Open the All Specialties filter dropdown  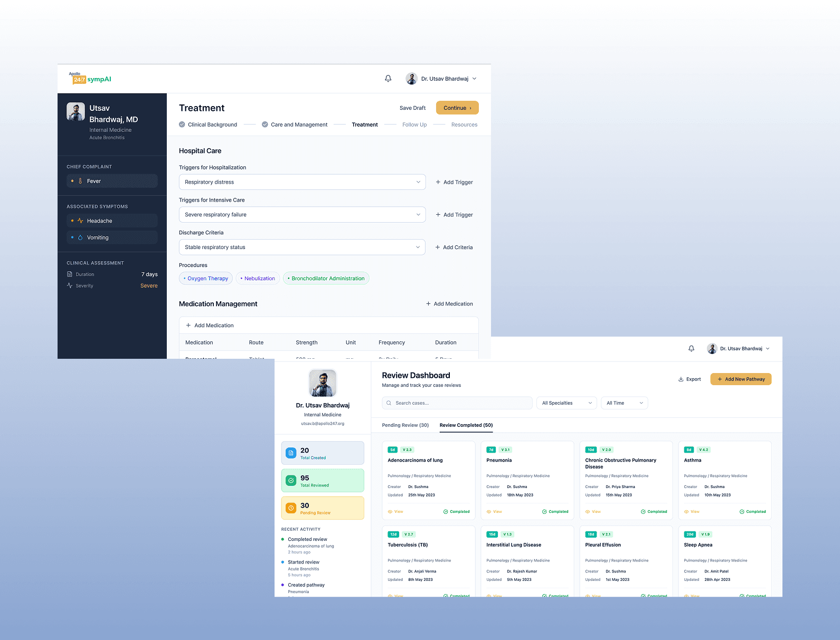coord(567,403)
